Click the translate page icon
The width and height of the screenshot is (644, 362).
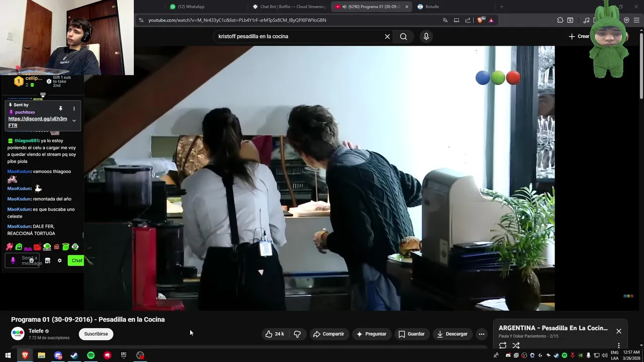pos(445,20)
